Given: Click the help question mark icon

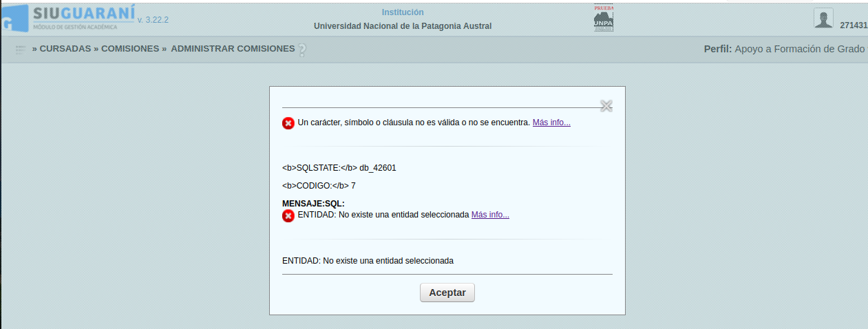Looking at the screenshot, I should click(301, 50).
